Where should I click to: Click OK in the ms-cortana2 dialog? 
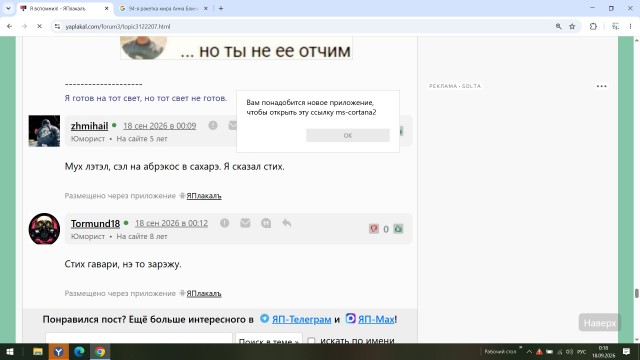pos(348,136)
